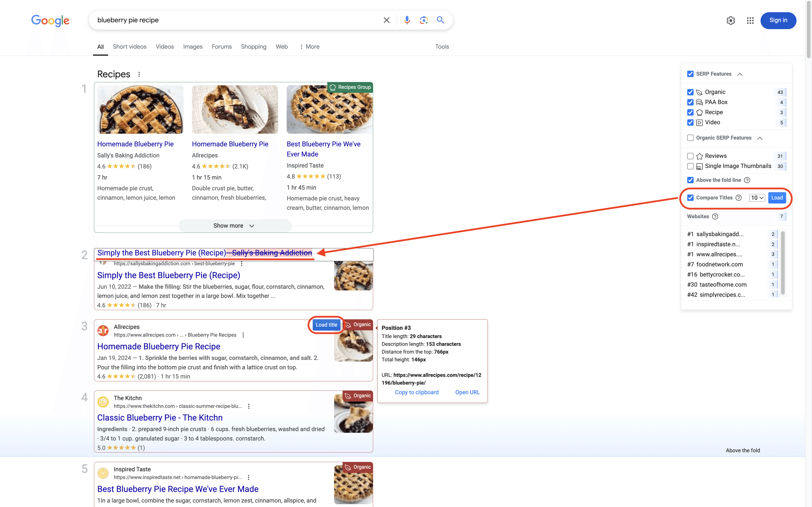This screenshot has width=812, height=507.
Task: Toggle the SERP Features checkbox
Action: click(690, 74)
